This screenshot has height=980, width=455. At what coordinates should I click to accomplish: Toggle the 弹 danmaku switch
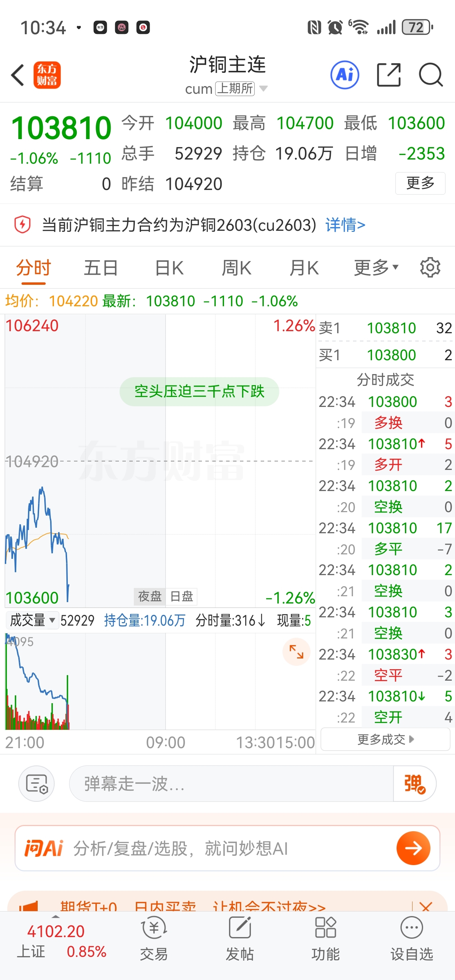click(x=414, y=784)
